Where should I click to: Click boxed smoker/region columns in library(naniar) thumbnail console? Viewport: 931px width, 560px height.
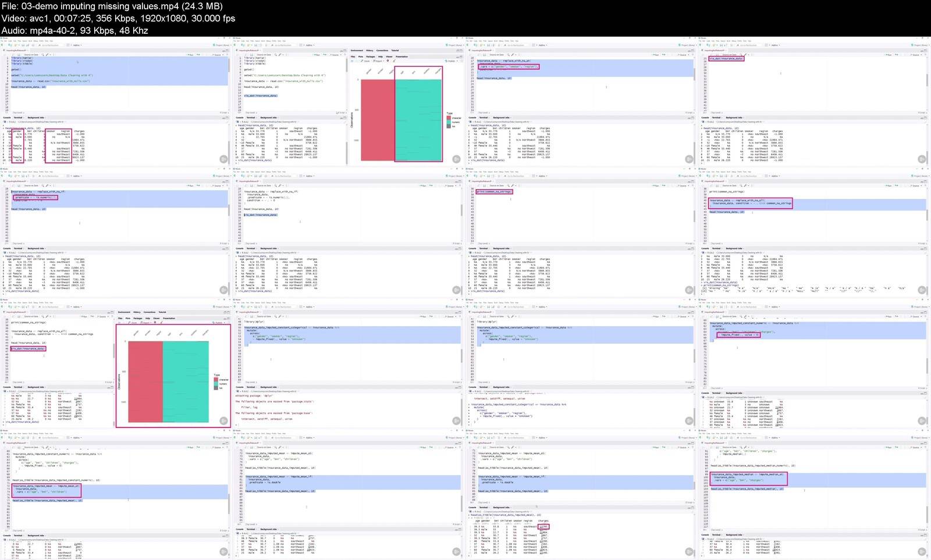coord(58,145)
